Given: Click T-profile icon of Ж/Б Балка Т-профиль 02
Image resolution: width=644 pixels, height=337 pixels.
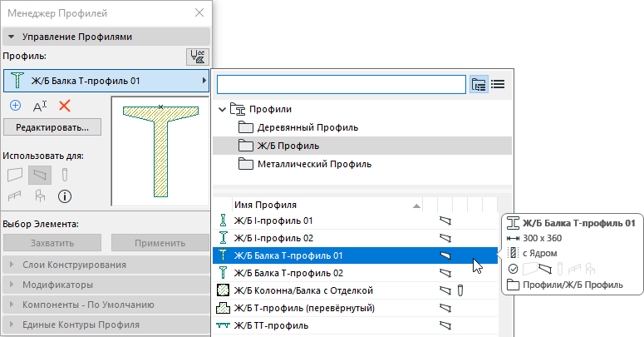Looking at the screenshot, I should [x=223, y=273].
